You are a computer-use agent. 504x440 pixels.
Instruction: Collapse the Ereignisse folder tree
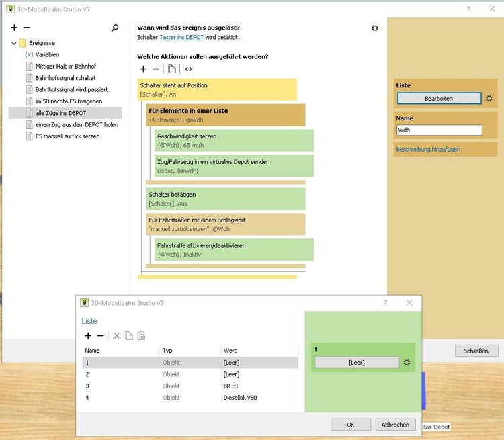tap(13, 43)
